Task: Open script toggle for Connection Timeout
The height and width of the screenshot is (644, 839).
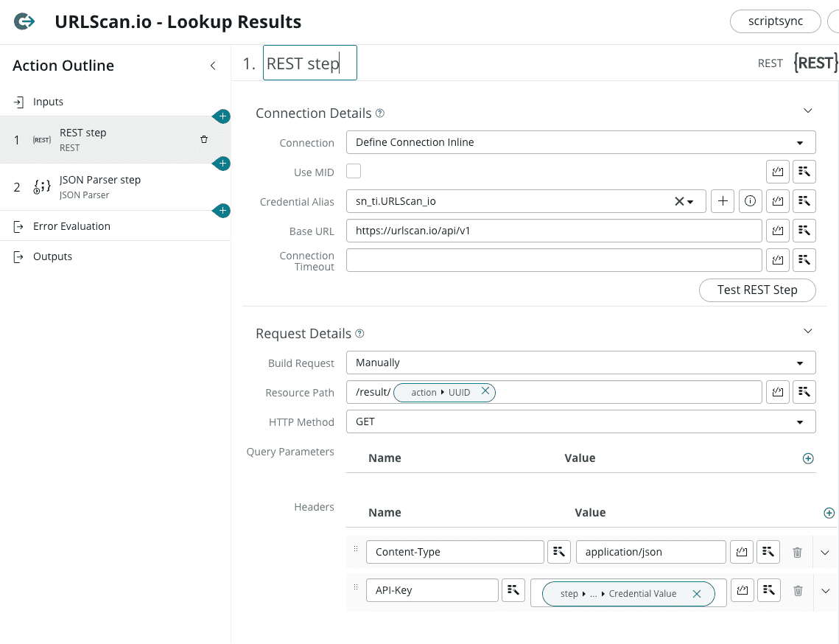Action: pyautogui.click(x=777, y=260)
